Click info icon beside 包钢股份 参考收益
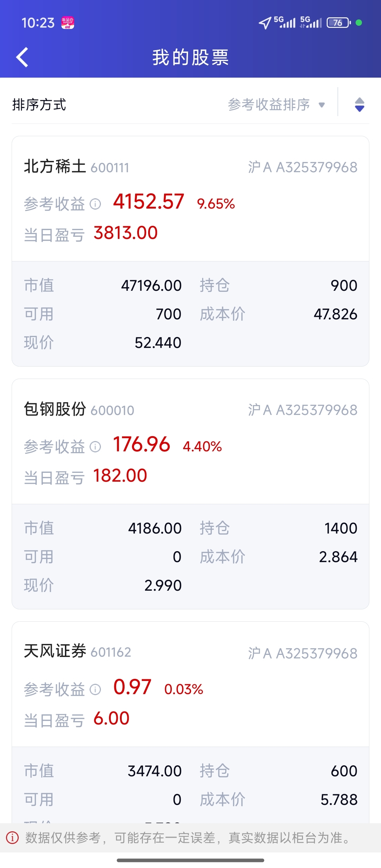381x868 pixels. [x=95, y=447]
